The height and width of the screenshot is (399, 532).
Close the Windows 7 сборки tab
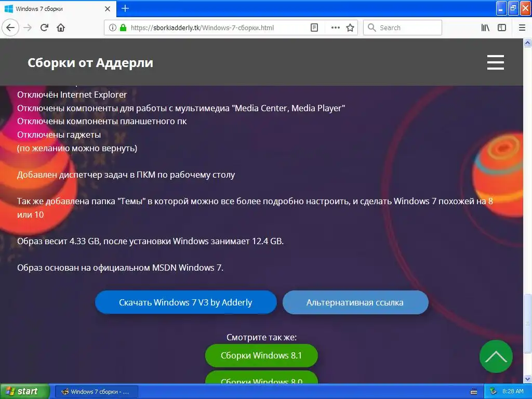coord(108,9)
